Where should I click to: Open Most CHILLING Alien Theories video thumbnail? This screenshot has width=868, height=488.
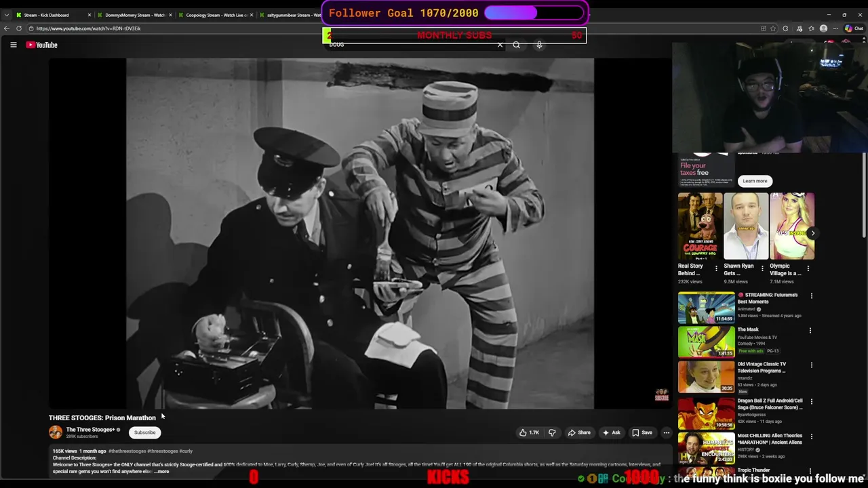[x=706, y=447]
